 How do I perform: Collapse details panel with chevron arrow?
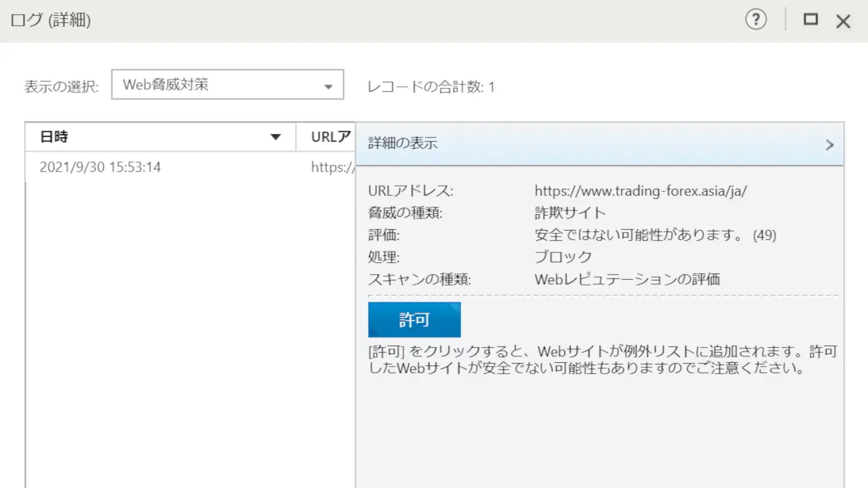(830, 144)
